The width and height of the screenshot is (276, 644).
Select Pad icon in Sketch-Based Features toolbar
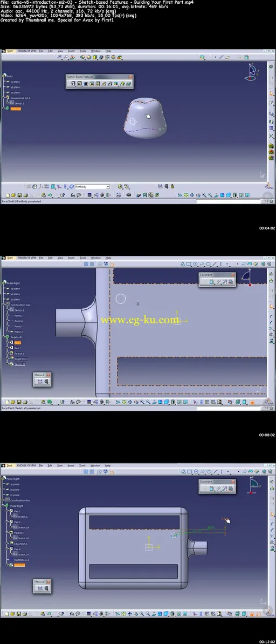click(x=73, y=84)
